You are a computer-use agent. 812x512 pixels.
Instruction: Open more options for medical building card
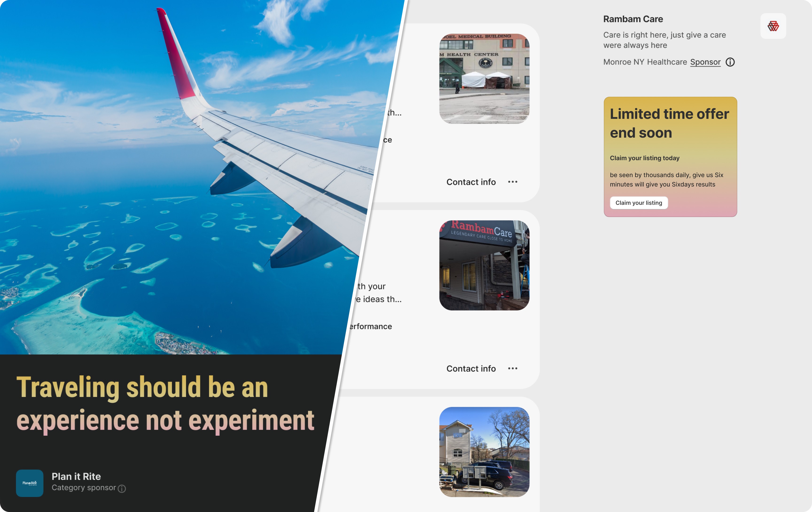[513, 182]
